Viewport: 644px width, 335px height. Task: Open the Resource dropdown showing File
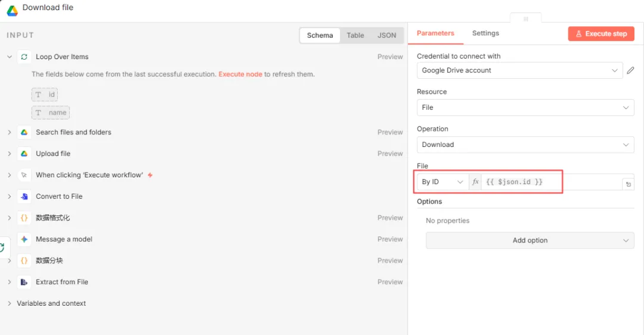tap(525, 107)
